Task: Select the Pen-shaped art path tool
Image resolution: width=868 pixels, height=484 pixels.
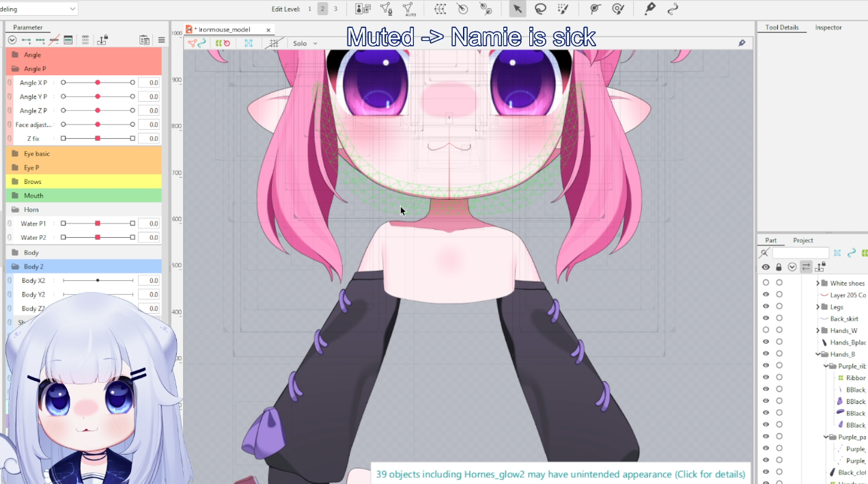Action: click(x=649, y=9)
